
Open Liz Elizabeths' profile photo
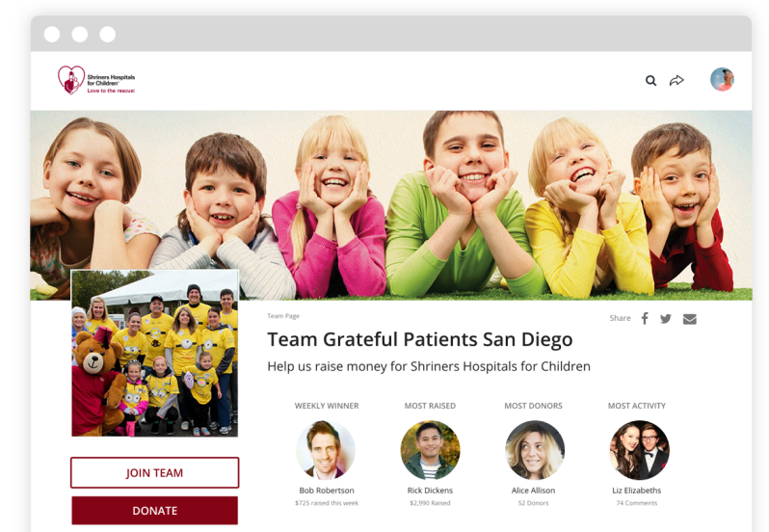(639, 450)
